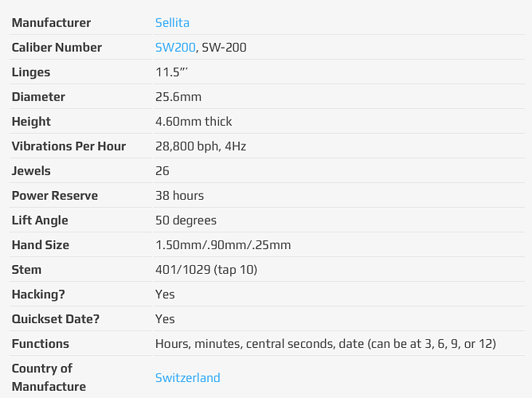Screen dimensions: 532x398
Task: Select the 38 hours power reserve value
Action: 180,196
